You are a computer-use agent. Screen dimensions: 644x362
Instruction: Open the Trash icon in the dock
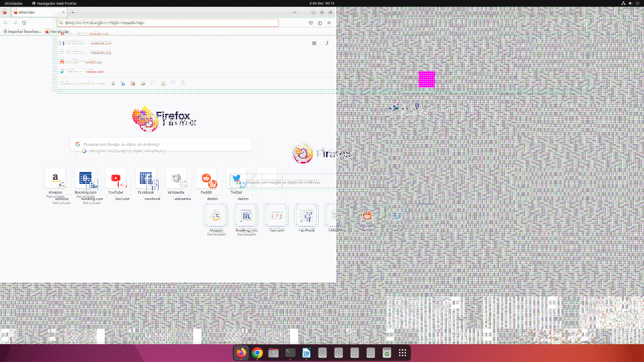(387, 353)
